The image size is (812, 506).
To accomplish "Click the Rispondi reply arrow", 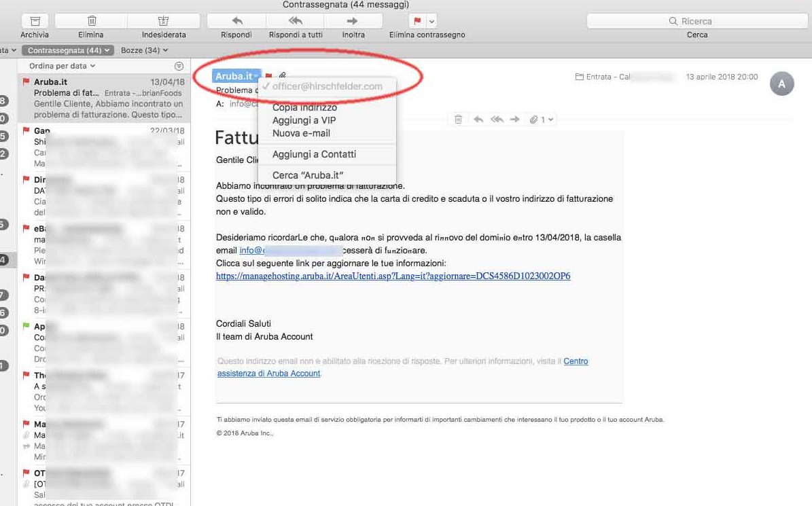I will click(236, 20).
